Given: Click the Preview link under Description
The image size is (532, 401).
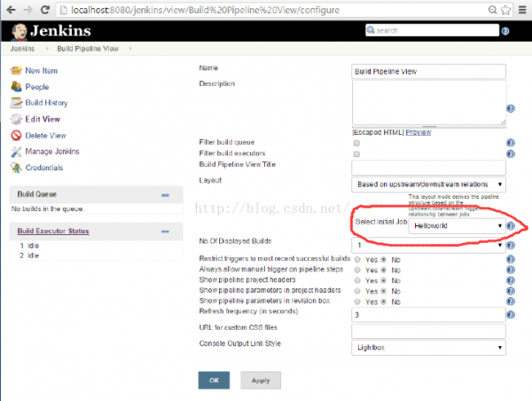Looking at the screenshot, I should coord(419,132).
